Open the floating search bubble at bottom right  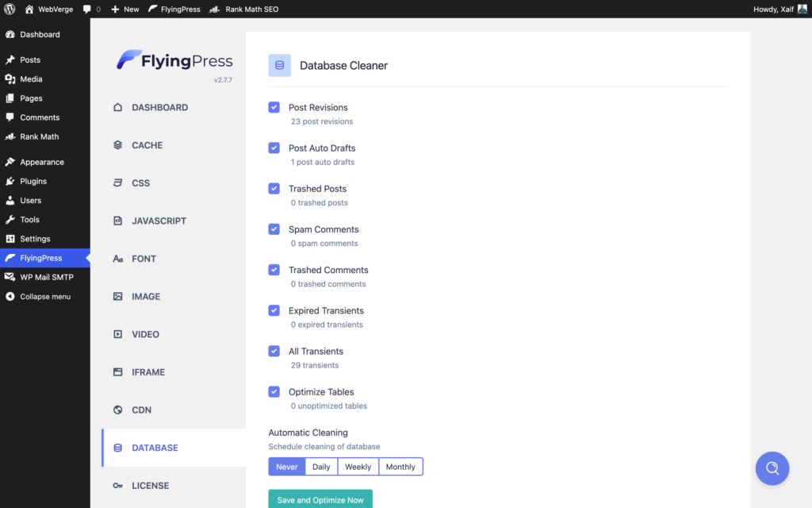click(x=772, y=468)
